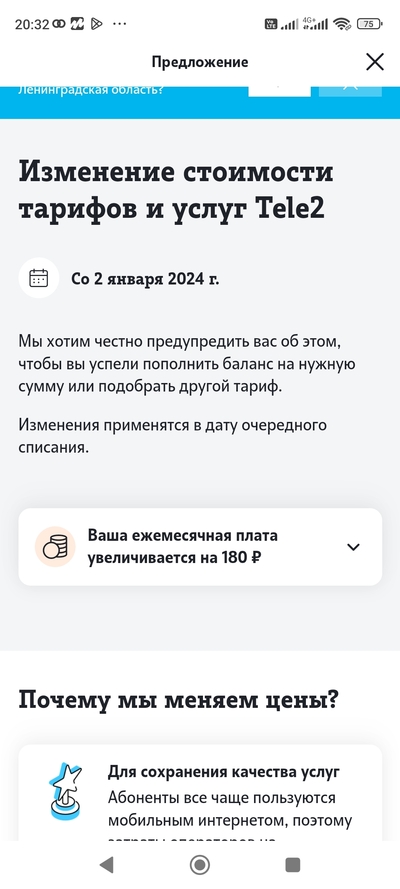Image resolution: width=400 pixels, height=889 pixels.
Task: Tap the 'Со 2 января 2024 г.' date label
Action: (145, 279)
